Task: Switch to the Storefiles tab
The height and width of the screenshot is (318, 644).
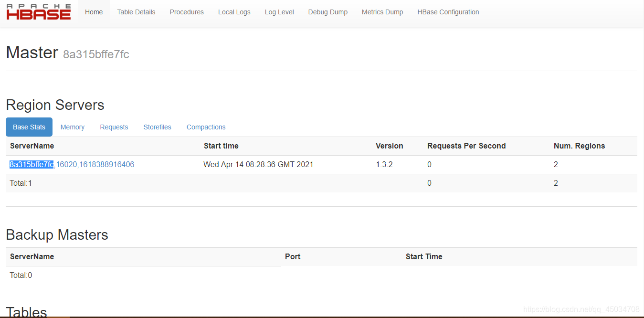Action: click(x=158, y=127)
